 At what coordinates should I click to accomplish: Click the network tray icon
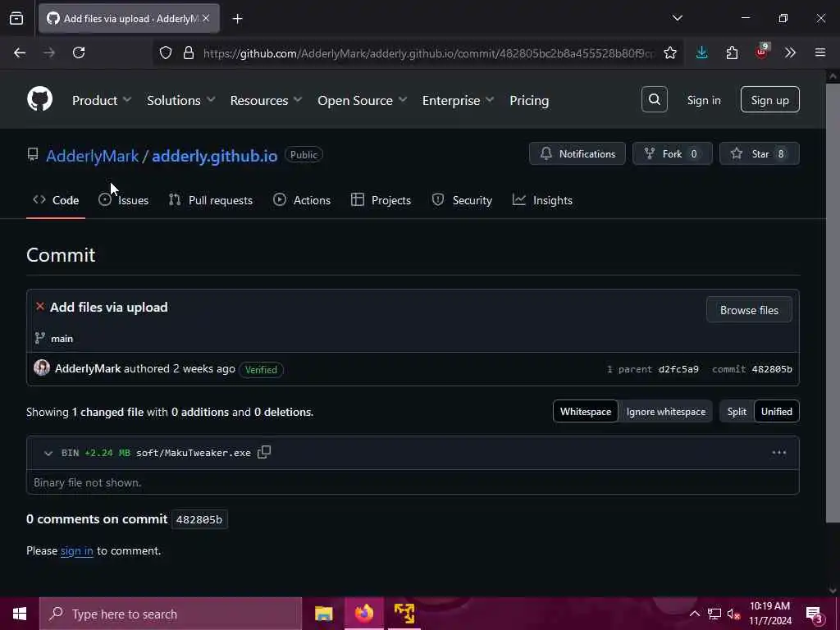[x=714, y=614]
